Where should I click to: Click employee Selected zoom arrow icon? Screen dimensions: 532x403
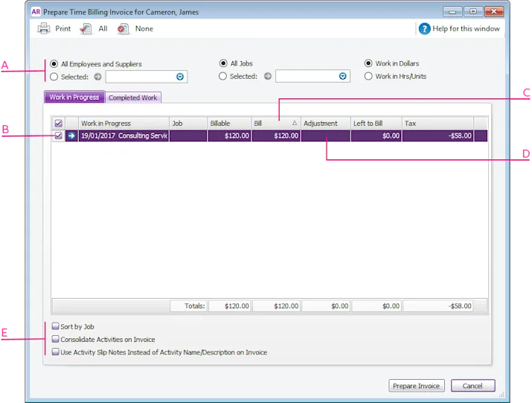97,77
